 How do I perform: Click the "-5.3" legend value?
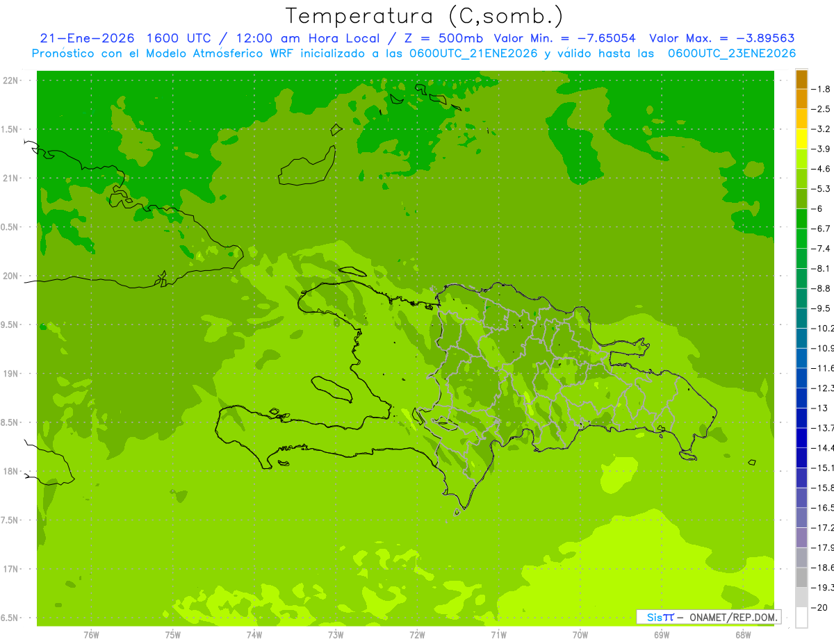point(821,189)
